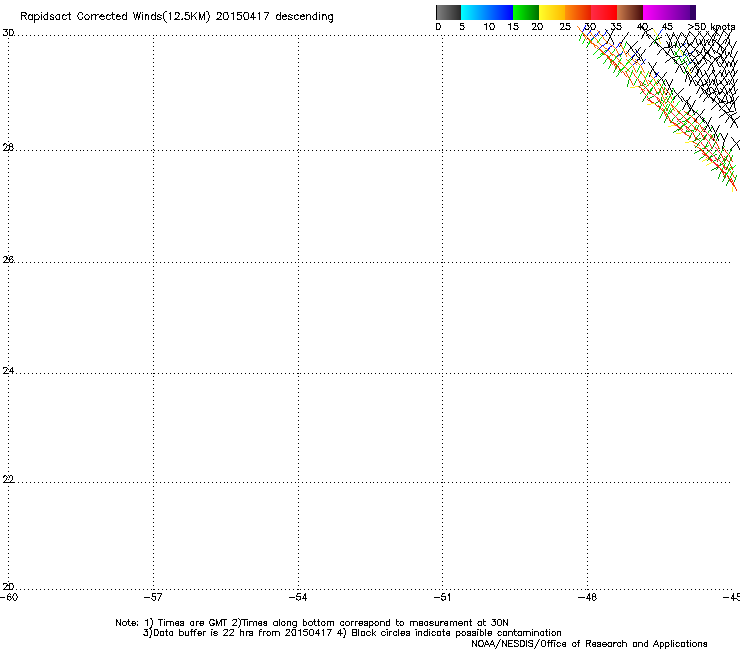Click the orange 25-30 knots color band

578,12
